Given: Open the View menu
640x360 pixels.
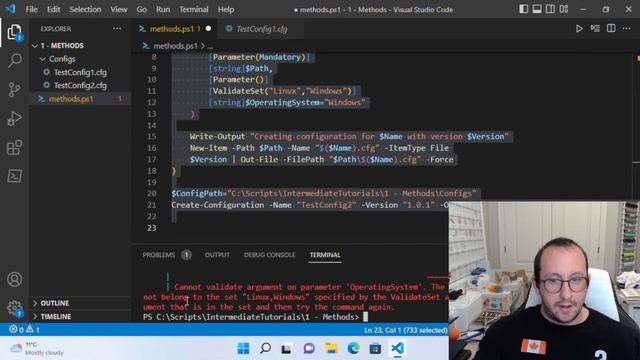Looking at the screenshot, I should pos(118,9).
